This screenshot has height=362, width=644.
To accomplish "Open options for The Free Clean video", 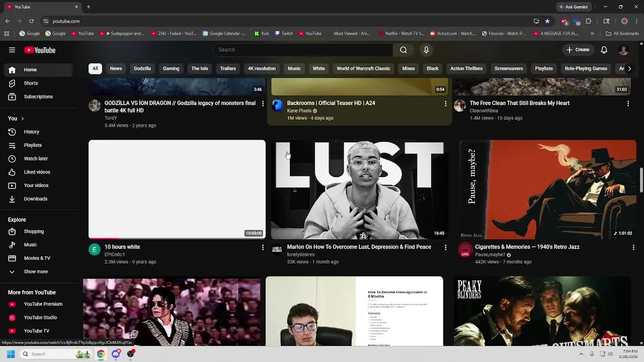I will (628, 104).
